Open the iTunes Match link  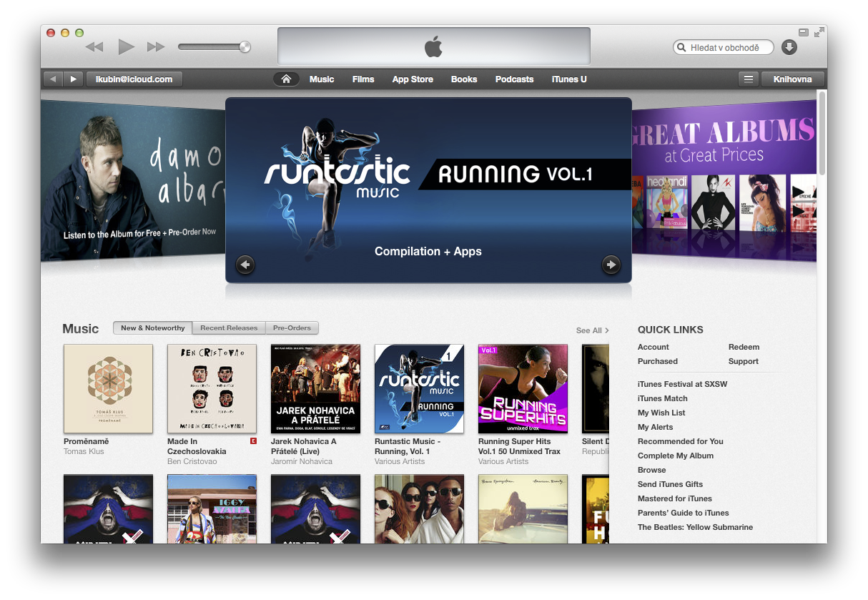663,399
